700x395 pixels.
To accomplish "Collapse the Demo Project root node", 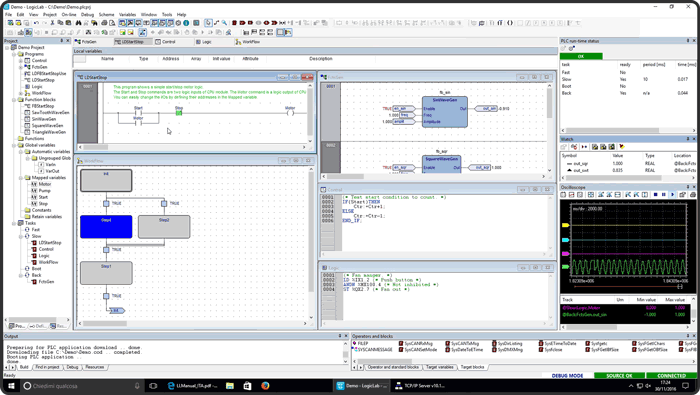I will point(7,47).
